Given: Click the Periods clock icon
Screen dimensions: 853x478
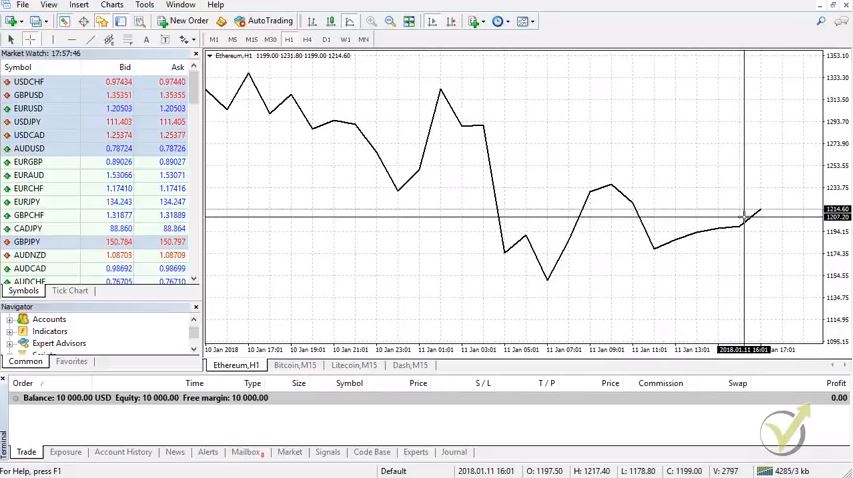Looking at the screenshot, I should [497, 21].
